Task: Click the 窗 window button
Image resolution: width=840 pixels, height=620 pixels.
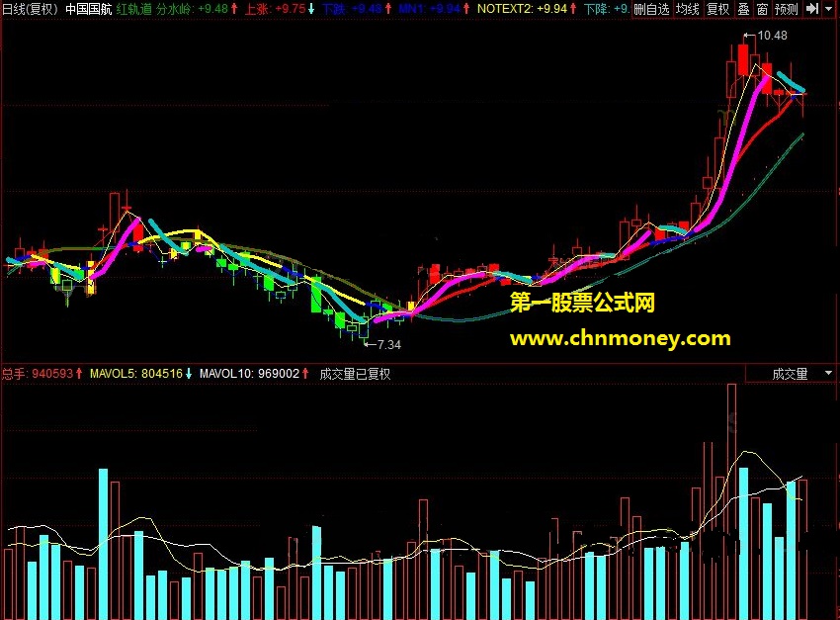Action: click(x=762, y=9)
